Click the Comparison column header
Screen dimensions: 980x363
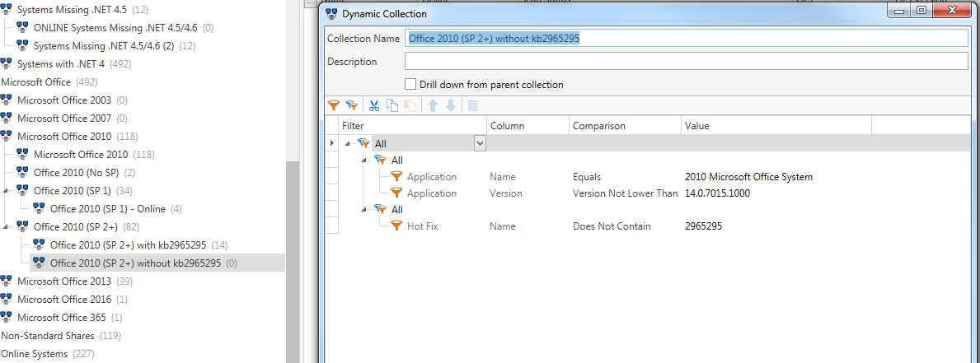pyautogui.click(x=598, y=126)
